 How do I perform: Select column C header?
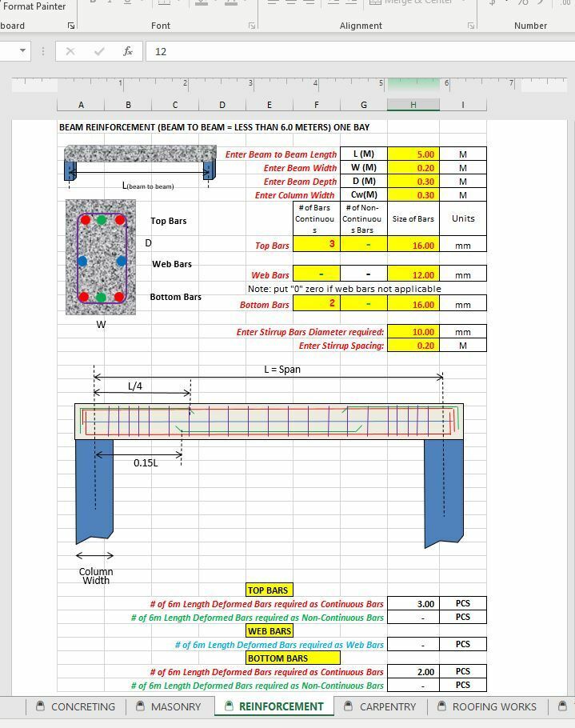(175, 105)
